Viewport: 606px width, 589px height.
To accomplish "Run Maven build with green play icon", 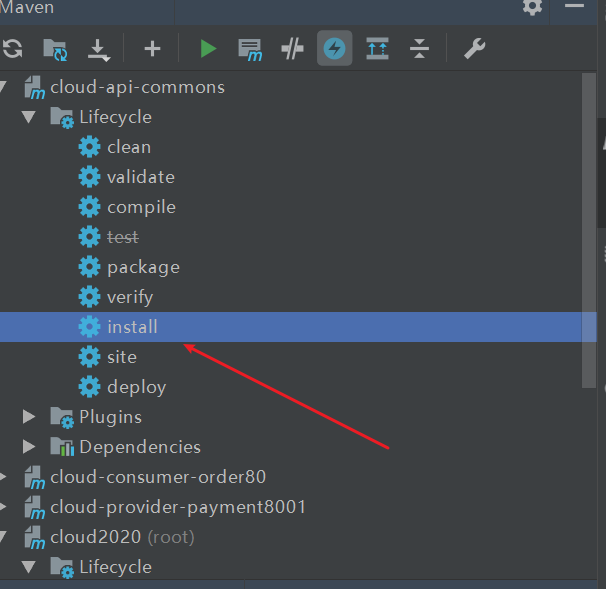I will (x=208, y=49).
